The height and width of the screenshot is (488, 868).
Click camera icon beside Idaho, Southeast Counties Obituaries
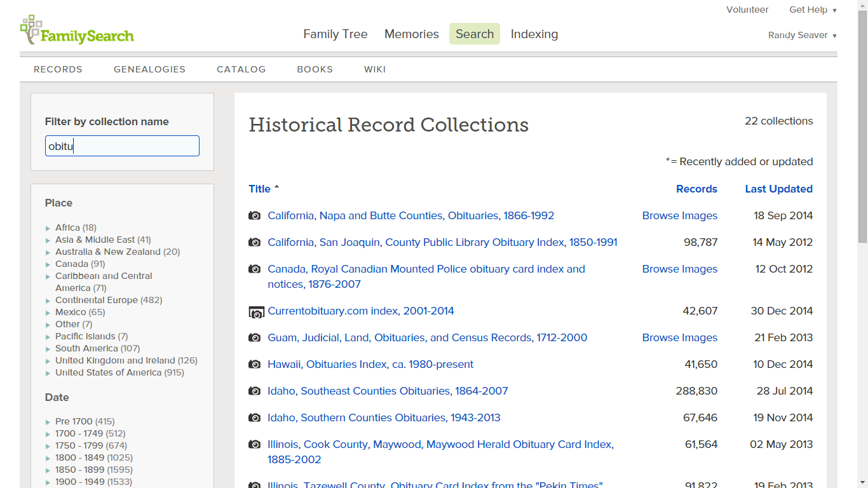[x=255, y=391]
